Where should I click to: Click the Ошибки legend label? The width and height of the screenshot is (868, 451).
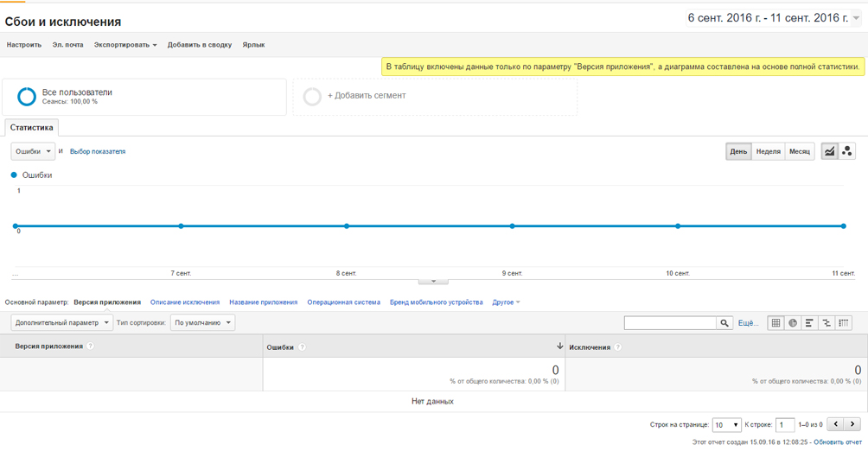(37, 175)
